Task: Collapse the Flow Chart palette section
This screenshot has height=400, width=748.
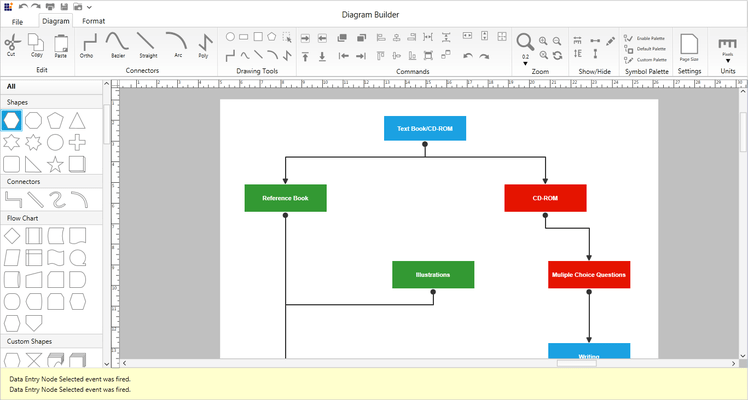Action: (x=52, y=218)
